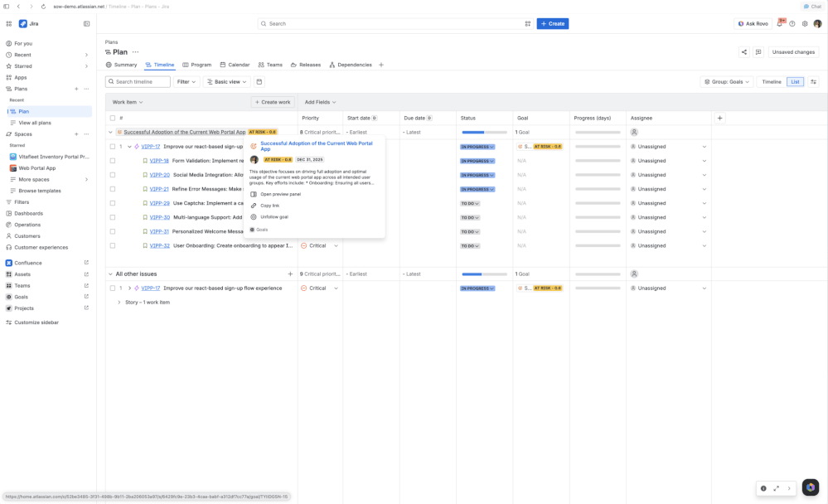This screenshot has height=504, width=828.
Task: Switch to the Program tab
Action: coord(197,65)
